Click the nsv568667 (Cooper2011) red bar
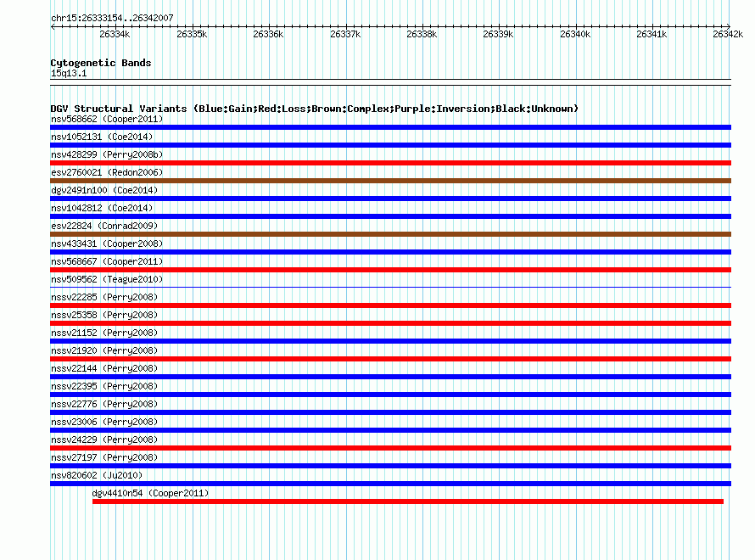 pos(390,270)
